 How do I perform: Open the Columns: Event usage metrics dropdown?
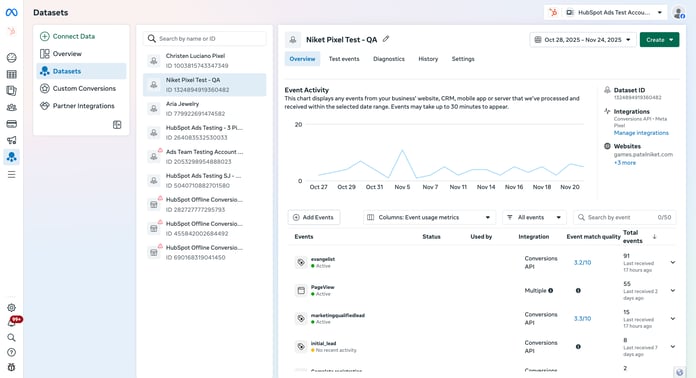tap(430, 217)
